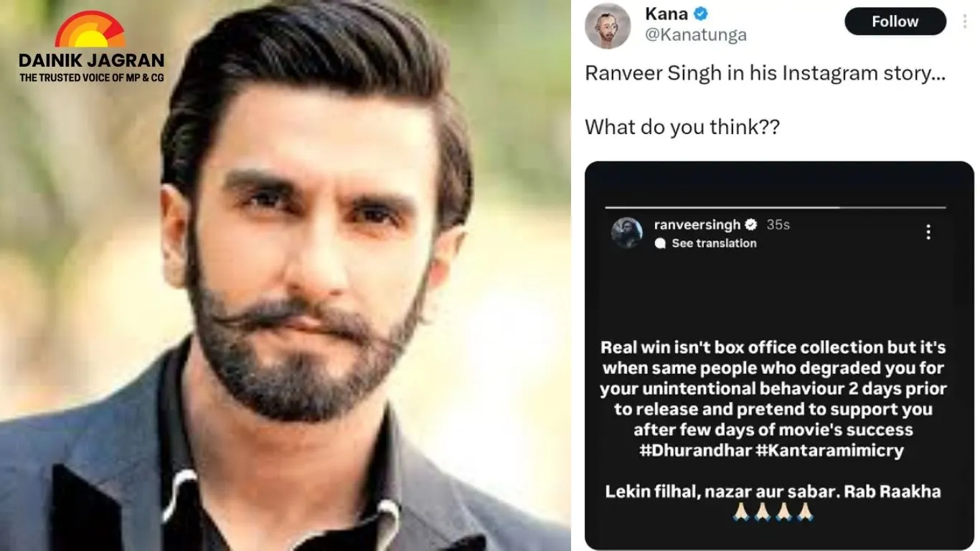Viewport: 980px width, 551px height.
Task: Click the ranveersingh story profile picture
Action: [626, 233]
